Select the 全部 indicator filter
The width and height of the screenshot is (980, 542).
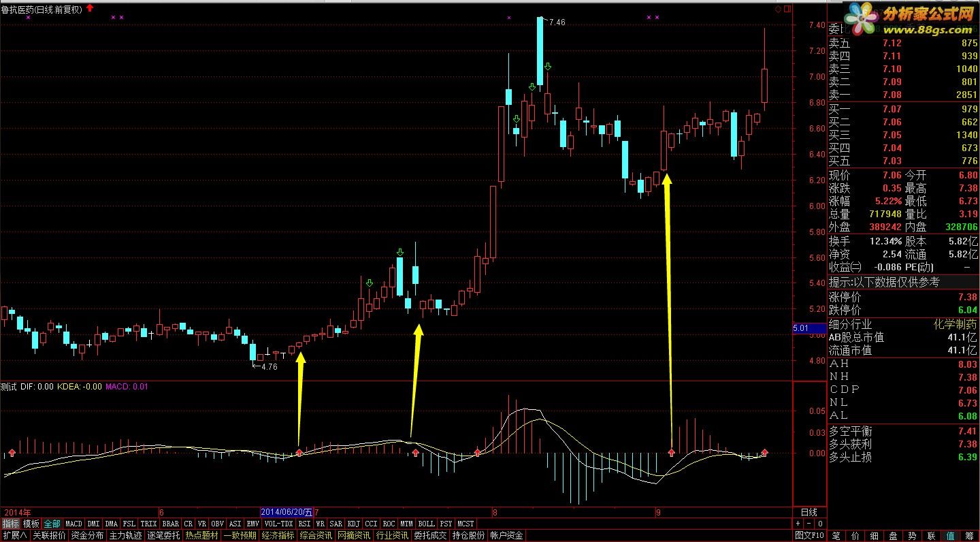pyautogui.click(x=52, y=524)
